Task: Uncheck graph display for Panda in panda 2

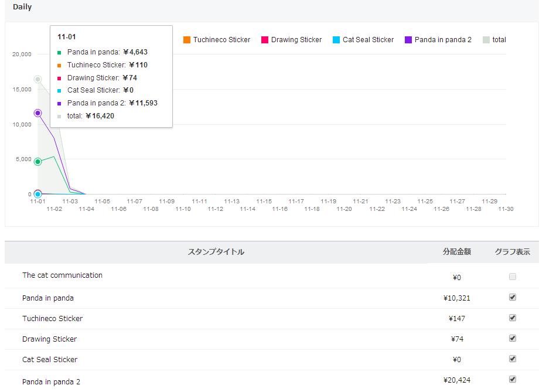Action: point(513,379)
